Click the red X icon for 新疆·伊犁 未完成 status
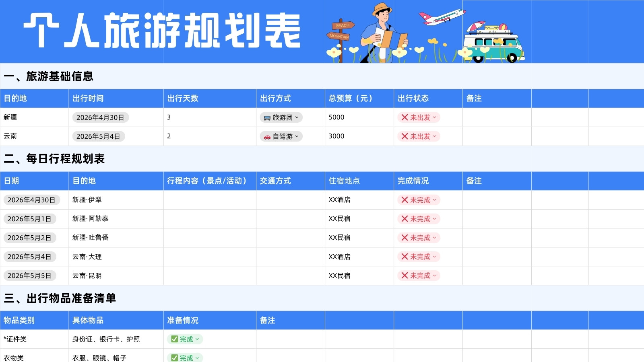Screen dimensions: 644x362 [405, 200]
